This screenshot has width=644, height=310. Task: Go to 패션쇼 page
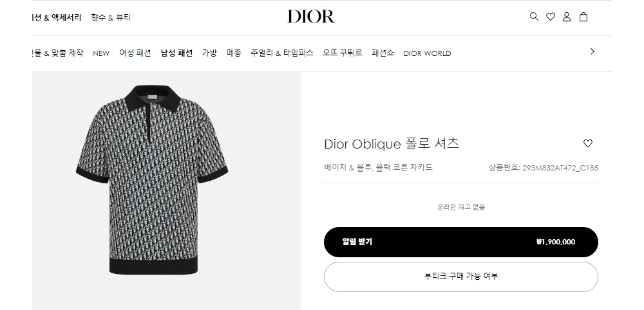[383, 53]
